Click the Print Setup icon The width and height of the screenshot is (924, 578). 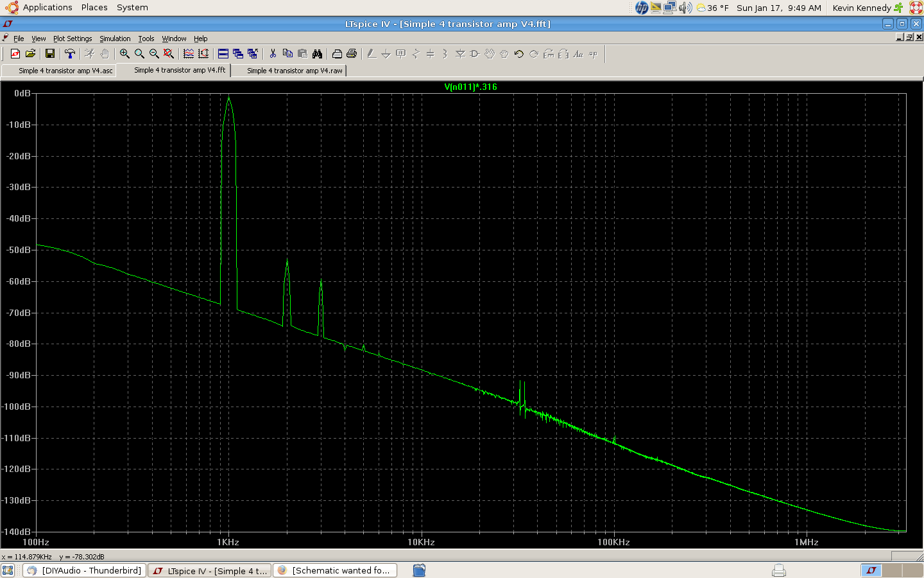(x=337, y=54)
